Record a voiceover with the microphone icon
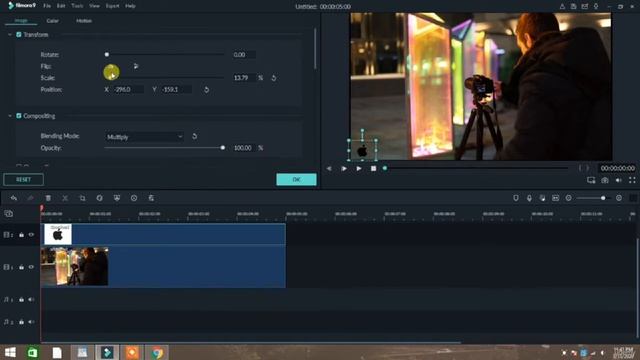This screenshot has height=360, width=640. tap(529, 198)
